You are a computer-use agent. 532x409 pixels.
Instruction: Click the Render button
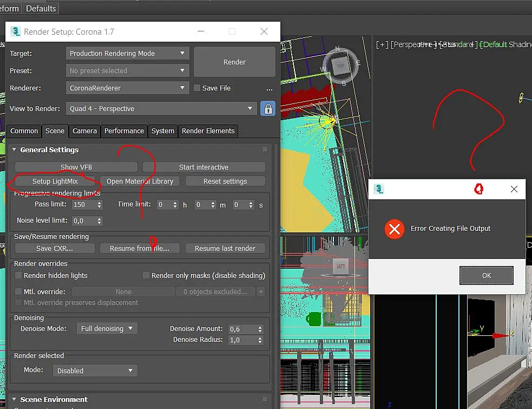(234, 62)
